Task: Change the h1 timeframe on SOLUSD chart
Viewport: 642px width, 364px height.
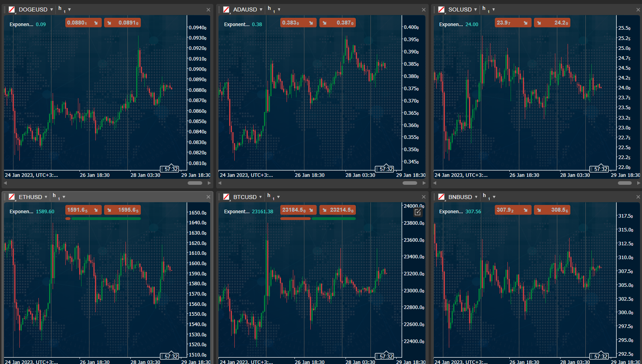Action: 488,9
